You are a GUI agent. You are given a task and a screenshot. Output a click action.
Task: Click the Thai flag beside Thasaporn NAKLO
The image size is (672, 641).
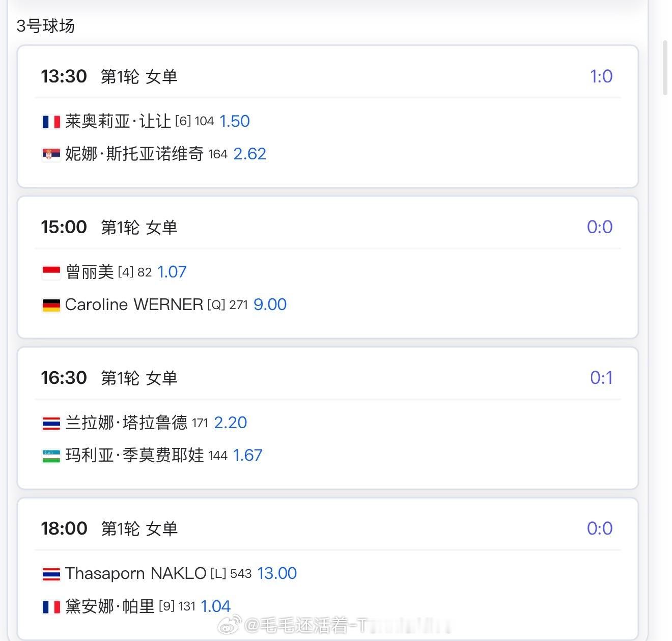(x=51, y=574)
